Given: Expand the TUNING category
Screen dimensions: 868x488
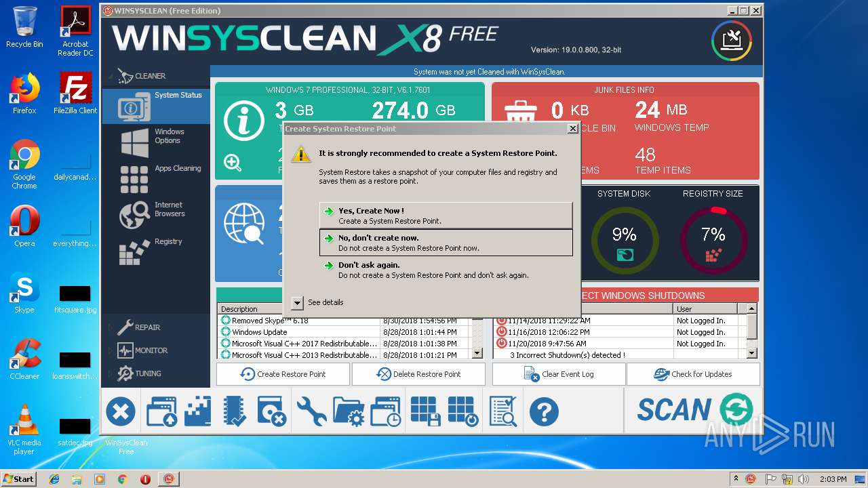Looking at the screenshot, I should pos(112,373).
